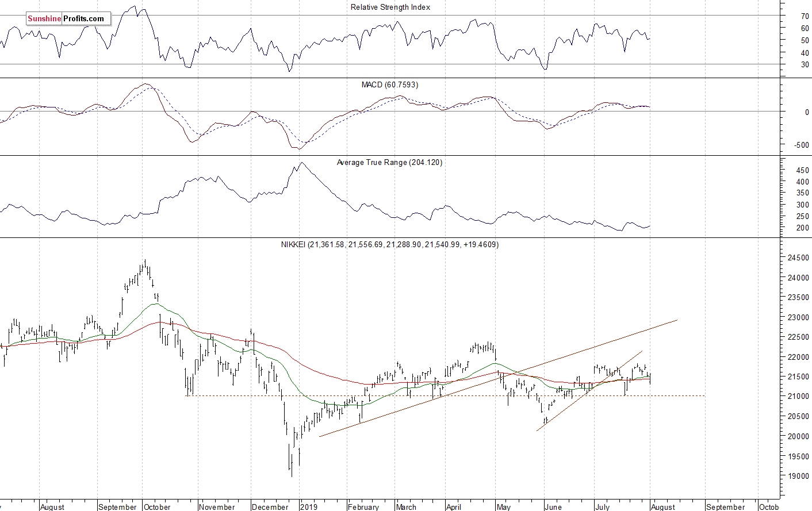
Task: Click the 22000 price axis value
Action: [798, 357]
